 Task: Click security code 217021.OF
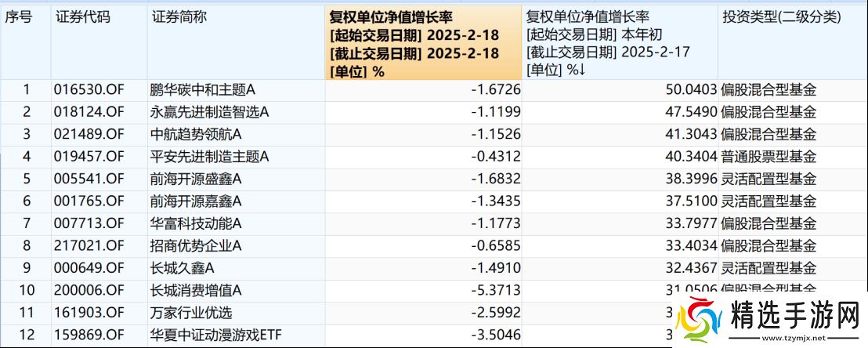(x=86, y=246)
